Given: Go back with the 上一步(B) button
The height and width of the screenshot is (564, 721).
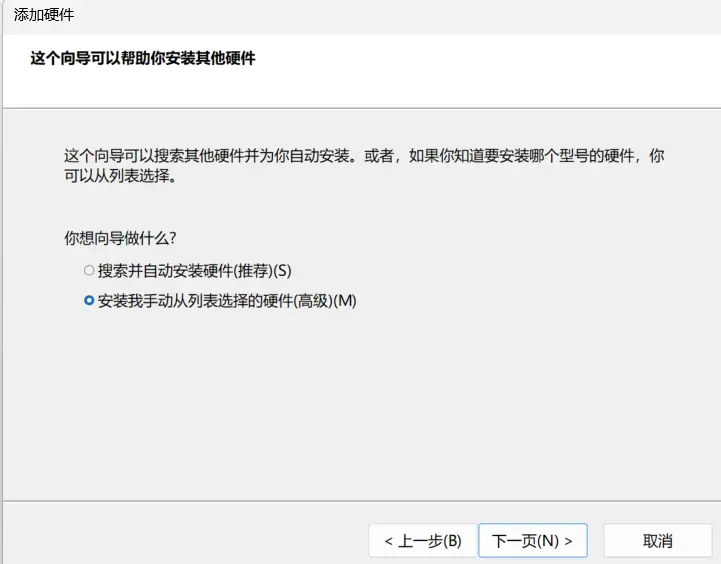Looking at the screenshot, I should [x=421, y=541].
